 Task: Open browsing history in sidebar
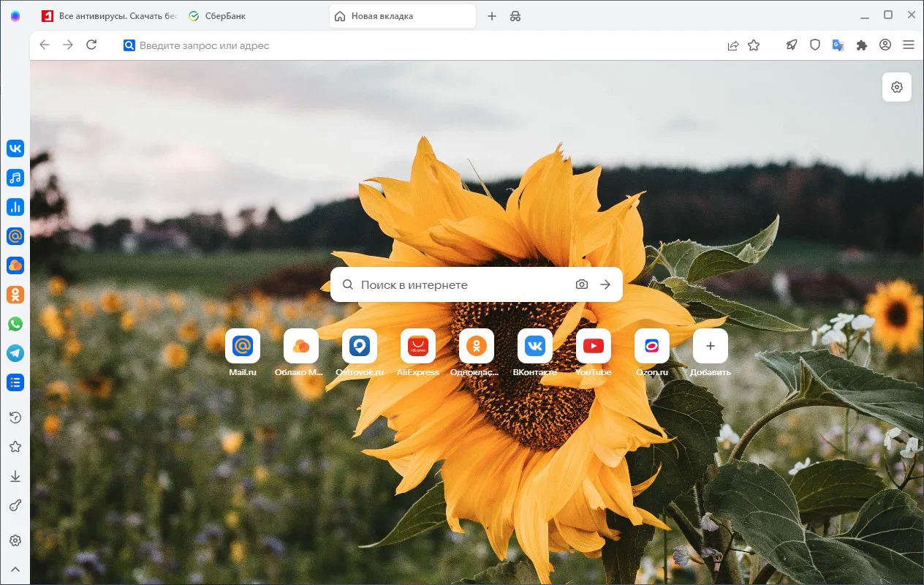tap(15, 418)
